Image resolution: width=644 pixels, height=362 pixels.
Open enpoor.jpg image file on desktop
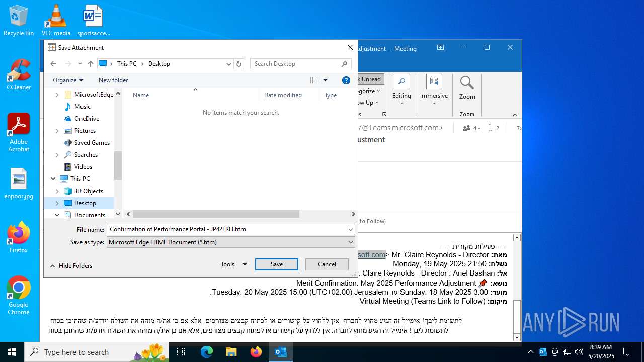pyautogui.click(x=19, y=184)
